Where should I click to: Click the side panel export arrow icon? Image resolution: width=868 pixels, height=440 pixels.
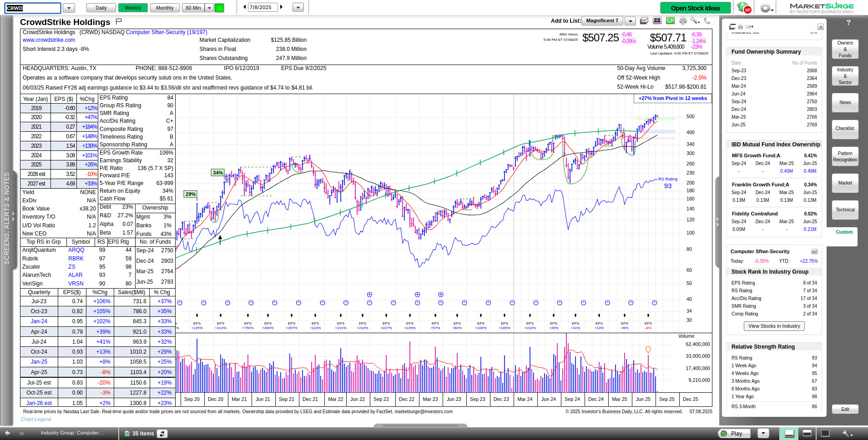pyautogui.click(x=750, y=27)
